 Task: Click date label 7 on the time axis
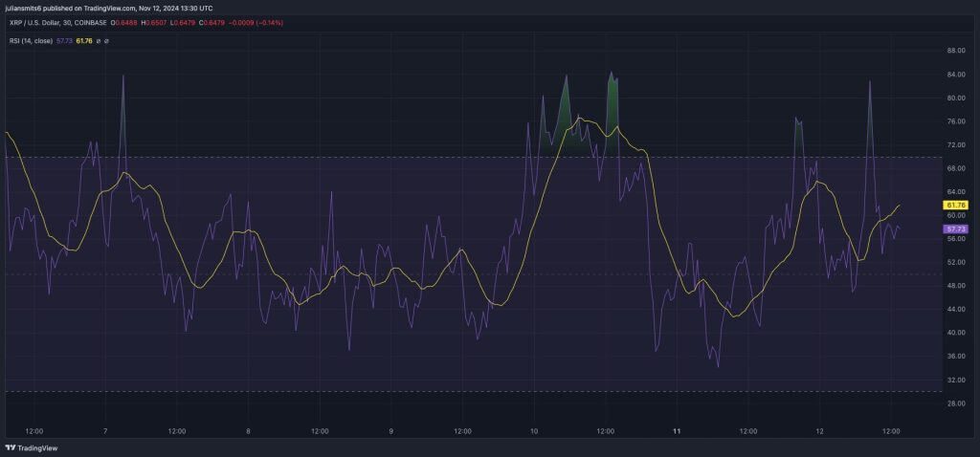[x=105, y=431]
